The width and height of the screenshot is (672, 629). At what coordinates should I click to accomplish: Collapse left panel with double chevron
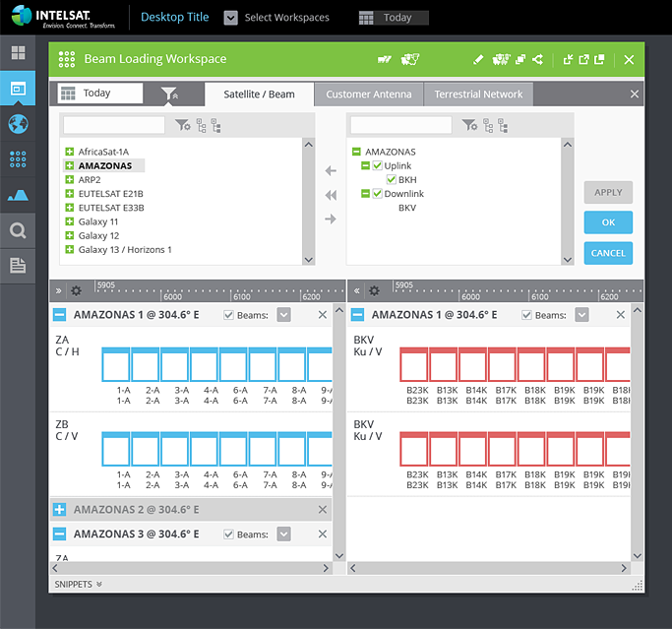(x=59, y=290)
